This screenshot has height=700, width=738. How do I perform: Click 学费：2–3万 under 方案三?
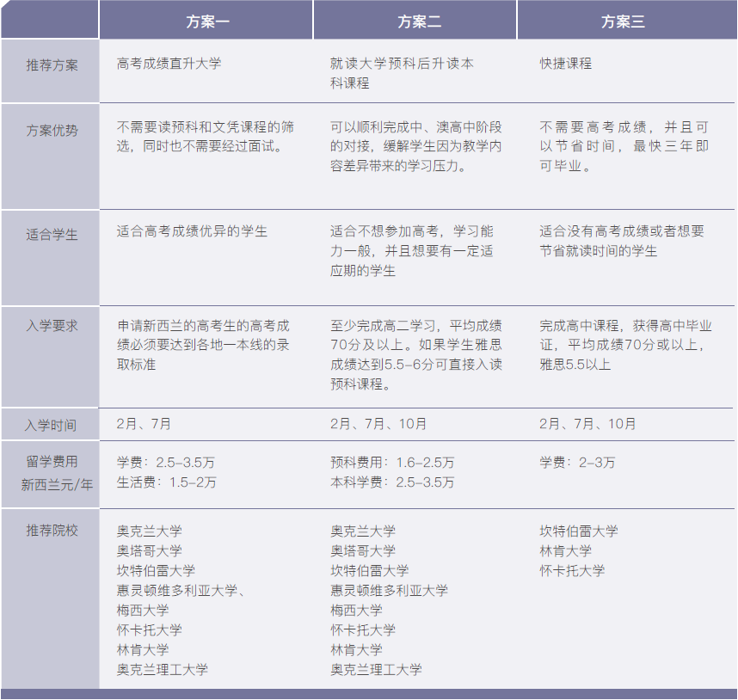577,463
